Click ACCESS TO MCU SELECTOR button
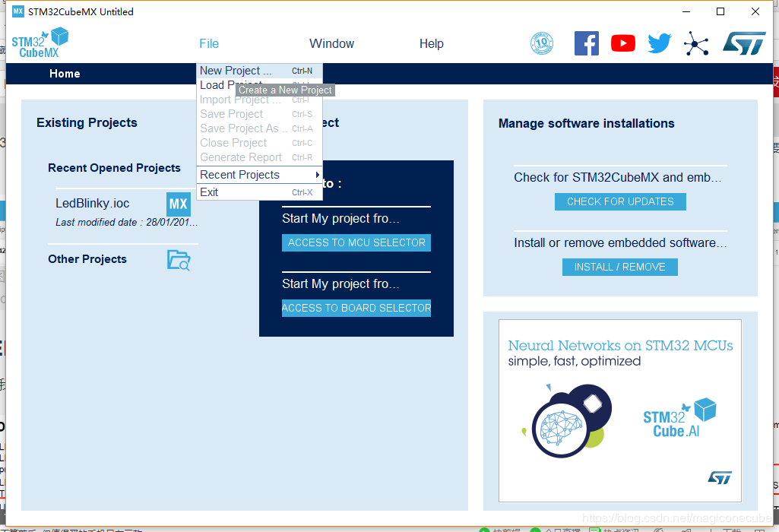779x532 pixels. click(356, 242)
